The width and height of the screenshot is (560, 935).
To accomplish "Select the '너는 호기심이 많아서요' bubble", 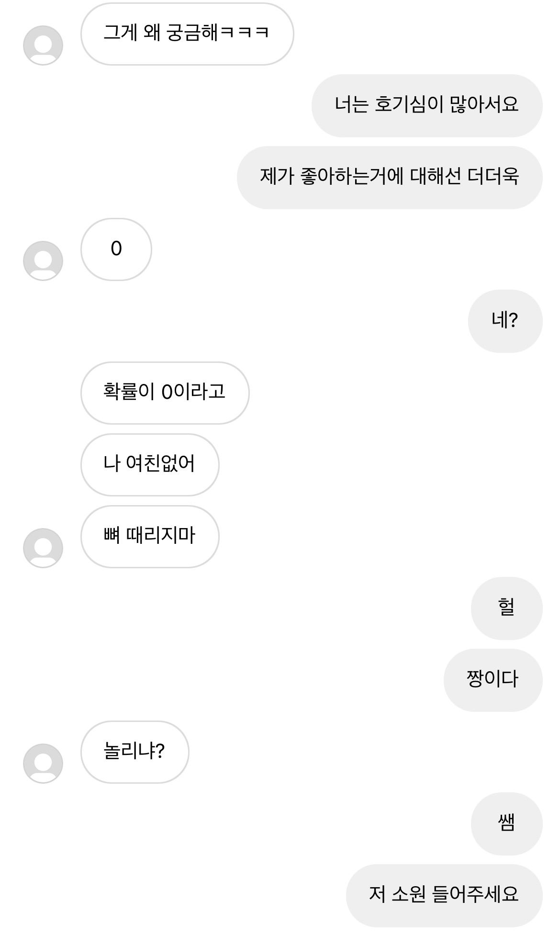I will point(426,105).
